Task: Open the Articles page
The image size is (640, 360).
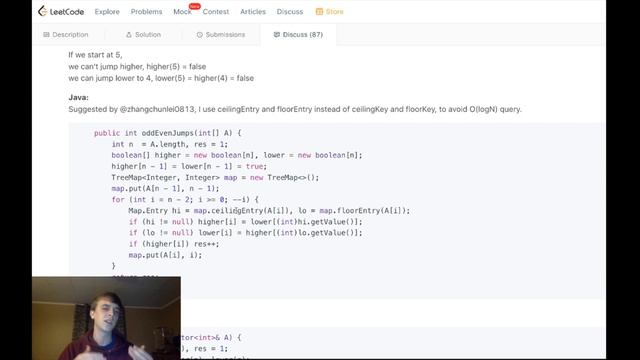Action: (253, 12)
